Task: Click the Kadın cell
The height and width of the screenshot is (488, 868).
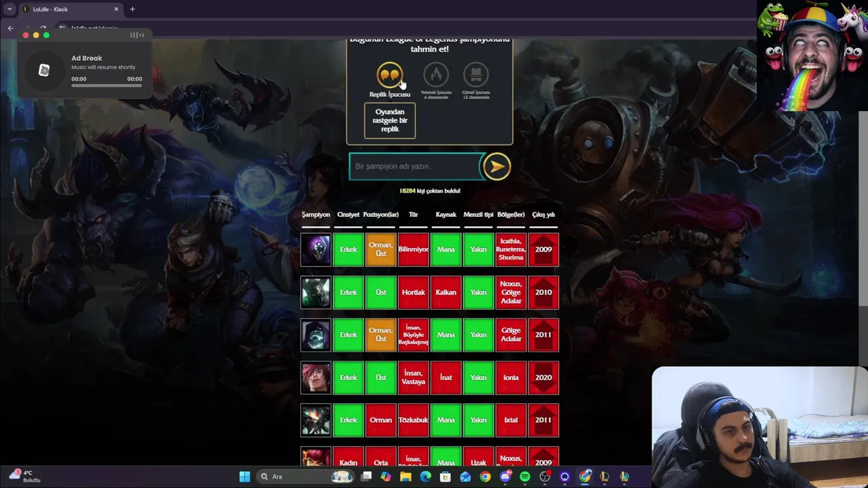Action: [x=349, y=457]
